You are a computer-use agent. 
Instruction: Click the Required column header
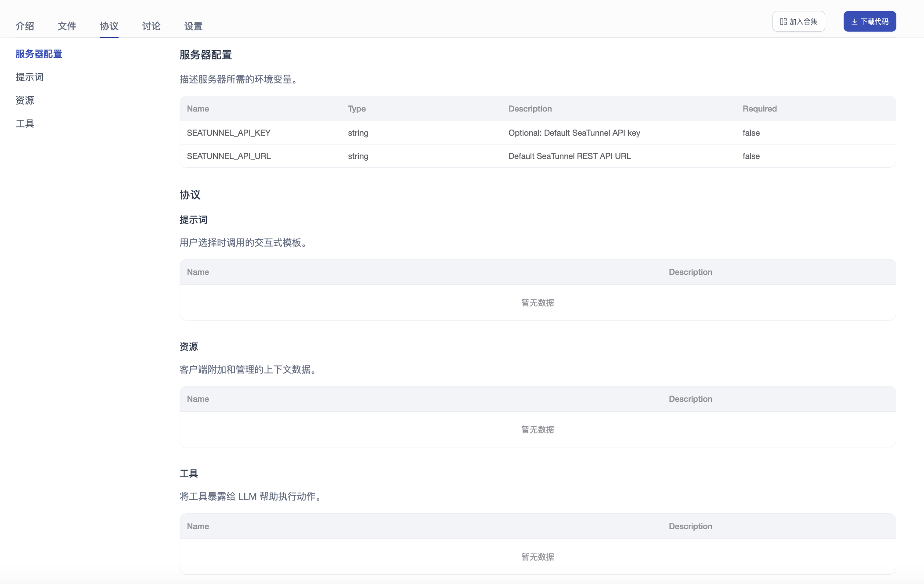click(759, 109)
